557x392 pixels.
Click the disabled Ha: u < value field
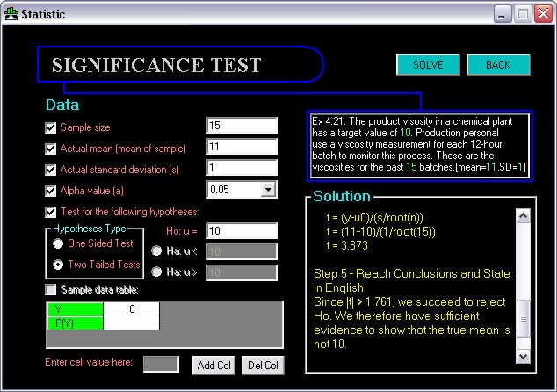point(242,252)
